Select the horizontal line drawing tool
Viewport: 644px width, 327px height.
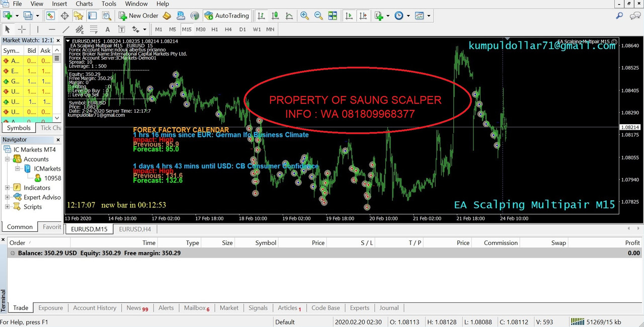click(x=52, y=29)
